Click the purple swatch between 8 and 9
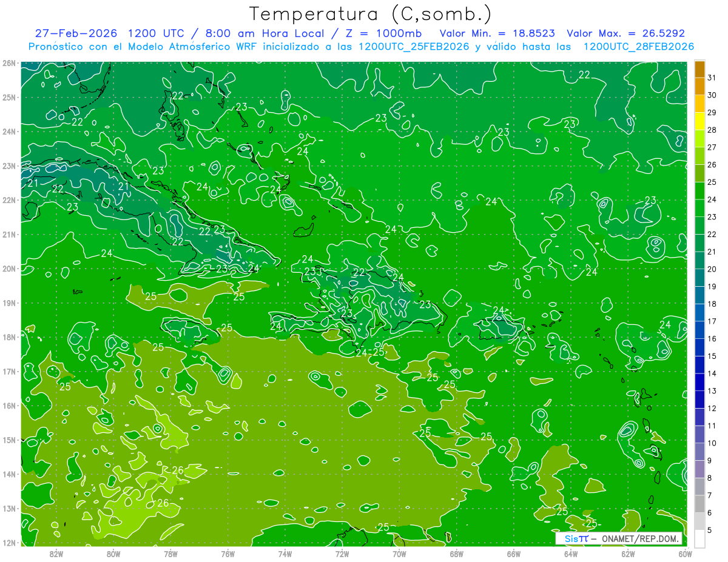Viewport: 728px width, 562px height. [699, 469]
